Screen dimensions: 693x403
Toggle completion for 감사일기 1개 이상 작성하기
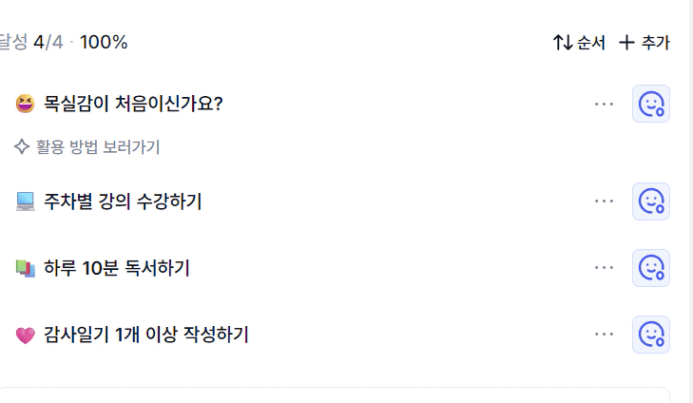[x=651, y=334]
